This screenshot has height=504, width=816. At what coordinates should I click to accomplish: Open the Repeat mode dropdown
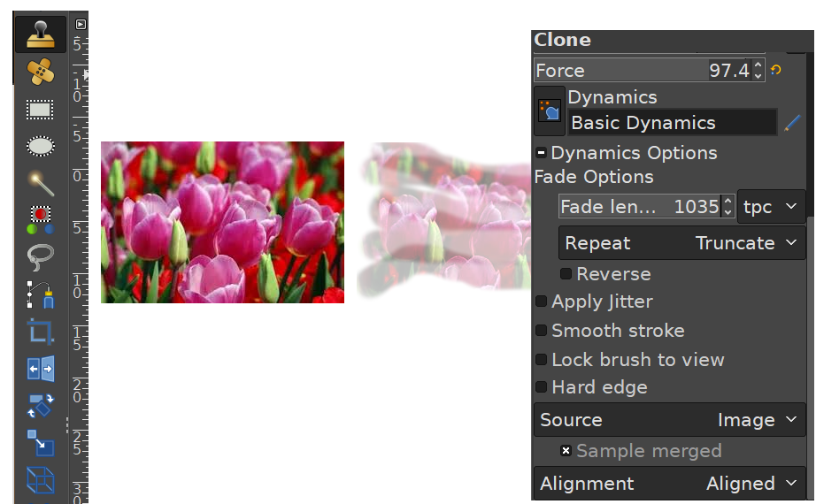(681, 243)
